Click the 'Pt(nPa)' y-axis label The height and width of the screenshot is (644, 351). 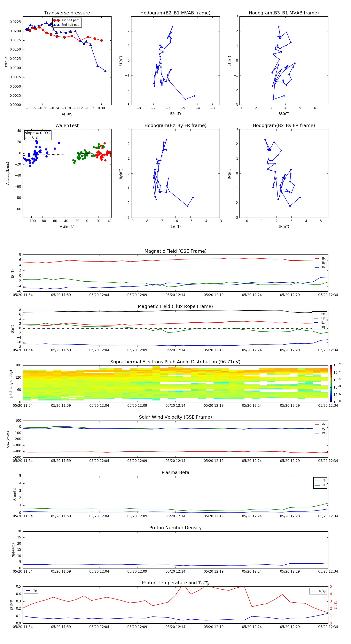click(x=6, y=61)
